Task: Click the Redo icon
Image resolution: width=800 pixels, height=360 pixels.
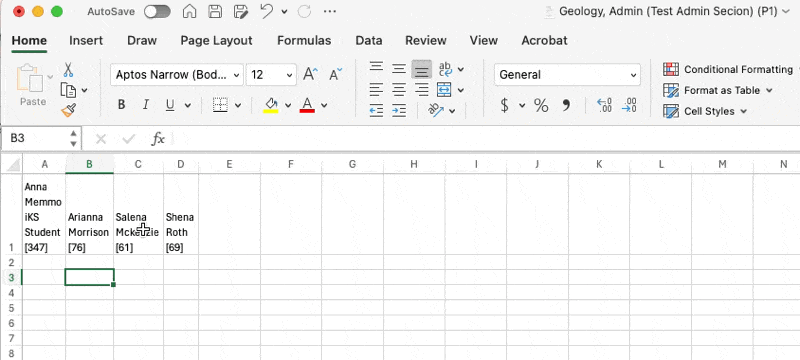Action: coord(305,11)
